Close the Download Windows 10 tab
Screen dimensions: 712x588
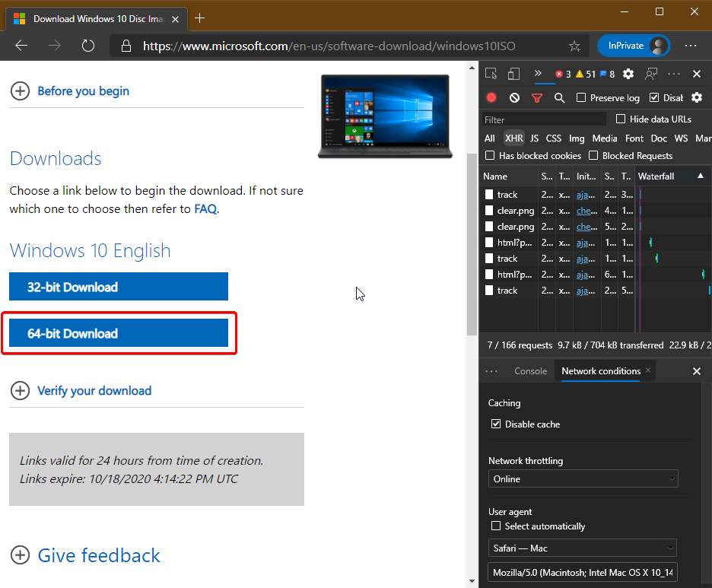click(175, 19)
